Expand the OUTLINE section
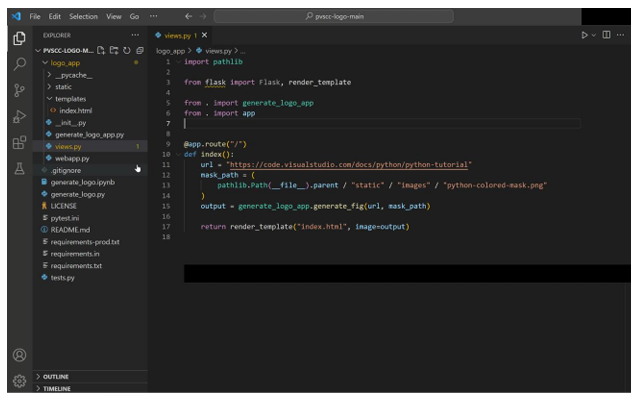Viewport: 641px width, 396px height. (38, 376)
